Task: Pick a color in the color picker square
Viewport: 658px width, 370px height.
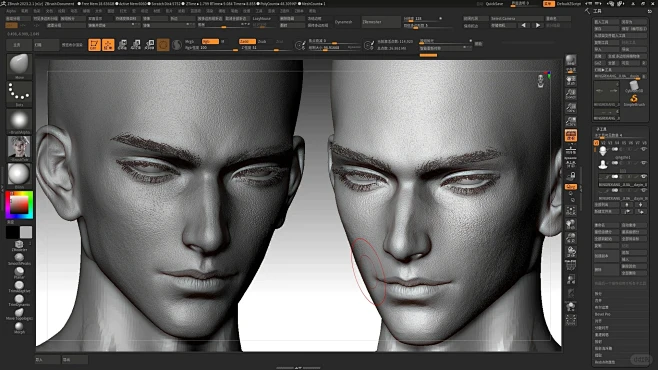Action: pyautogui.click(x=19, y=205)
